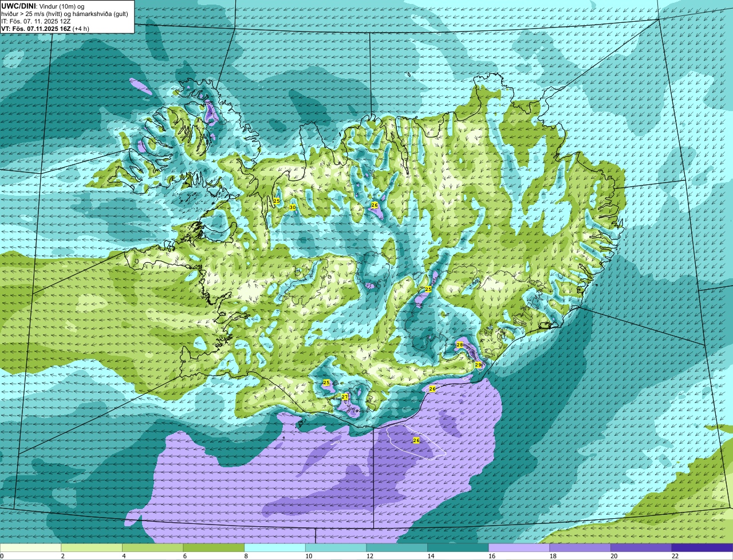The width and height of the screenshot is (733, 560).
Task: Click gust label 25 just above the 27 label
Action: [x=326, y=382]
